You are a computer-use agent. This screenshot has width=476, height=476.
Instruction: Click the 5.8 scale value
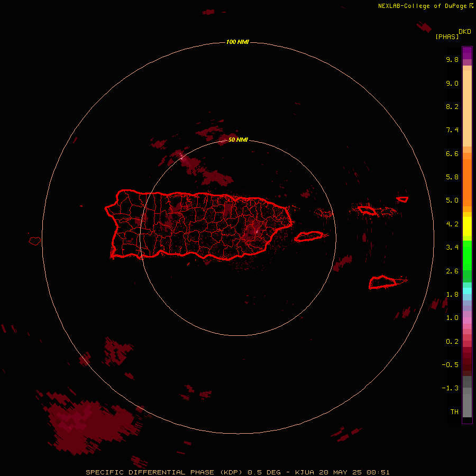pyautogui.click(x=452, y=177)
